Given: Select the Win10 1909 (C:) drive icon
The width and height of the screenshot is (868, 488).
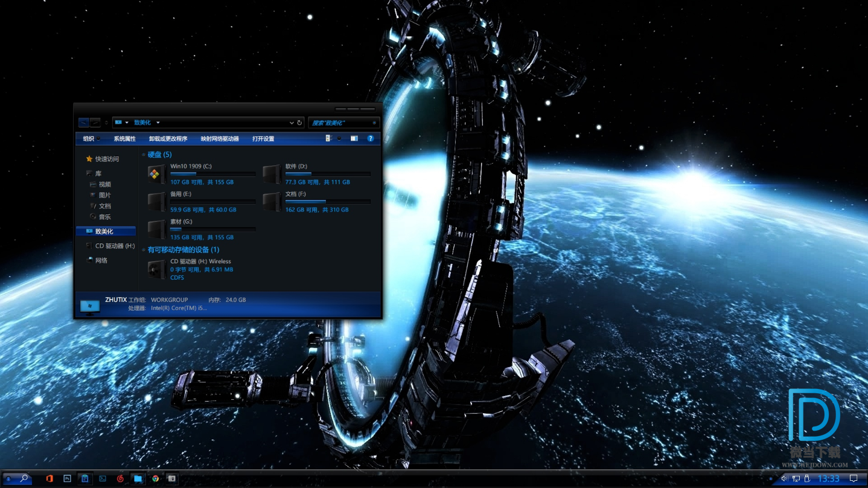Looking at the screenshot, I should [156, 174].
